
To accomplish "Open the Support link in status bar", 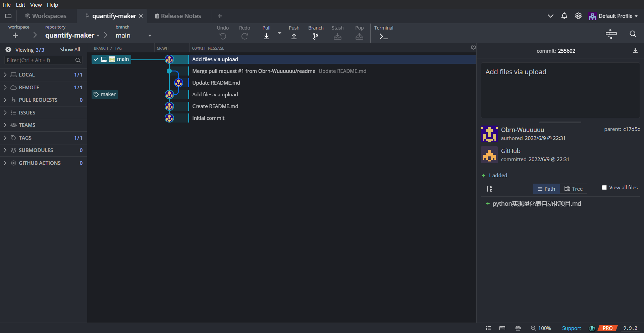I will pyautogui.click(x=571, y=328).
